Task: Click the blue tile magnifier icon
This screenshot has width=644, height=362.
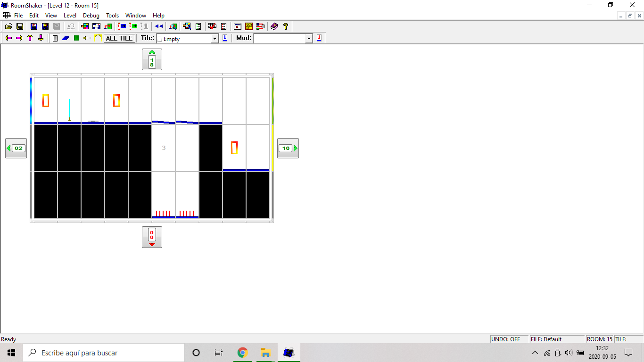Action: coord(187,26)
